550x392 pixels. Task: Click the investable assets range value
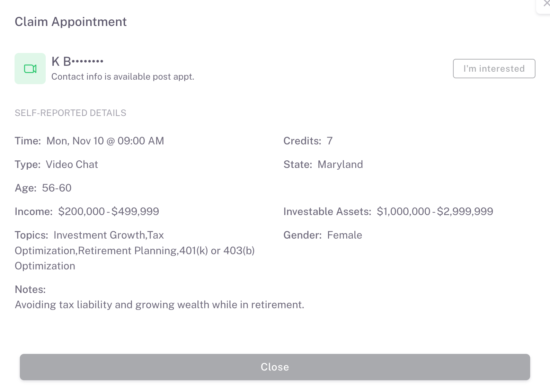pos(435,212)
